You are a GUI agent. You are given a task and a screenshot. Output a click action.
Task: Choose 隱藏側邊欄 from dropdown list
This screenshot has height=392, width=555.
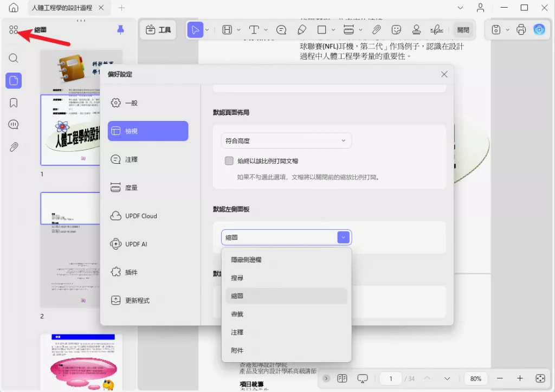(286, 260)
